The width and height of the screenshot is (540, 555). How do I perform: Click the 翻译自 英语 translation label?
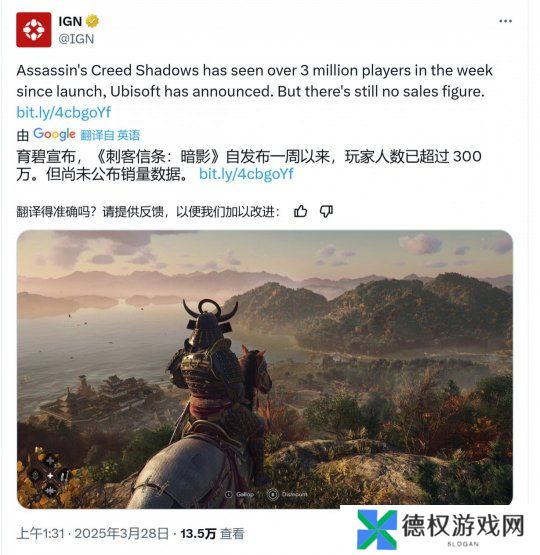(x=110, y=135)
